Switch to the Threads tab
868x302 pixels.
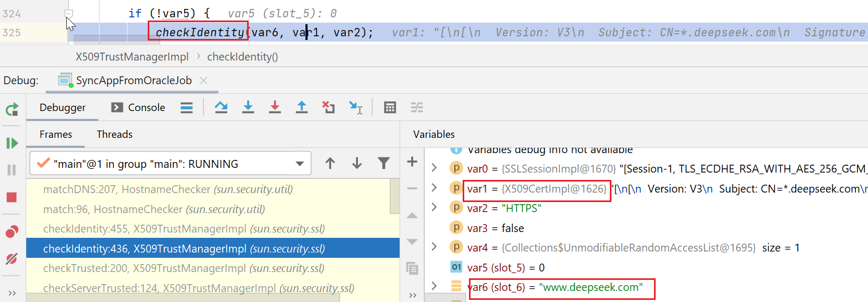(115, 134)
